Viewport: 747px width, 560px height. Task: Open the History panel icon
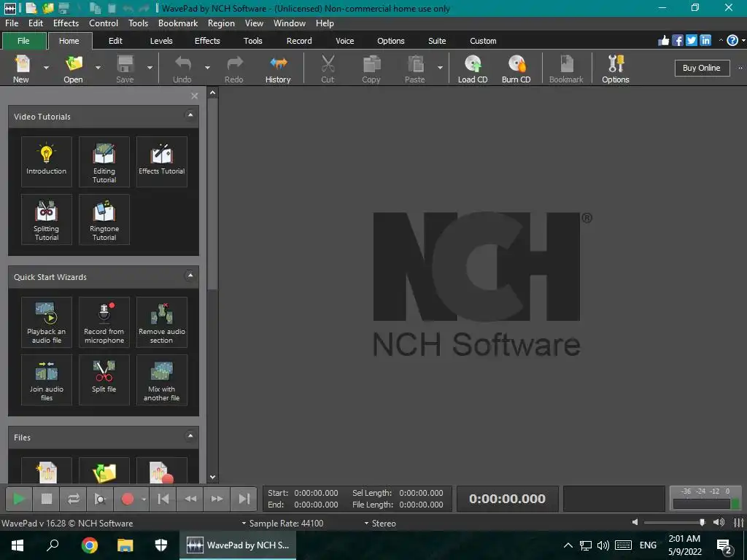(x=278, y=69)
